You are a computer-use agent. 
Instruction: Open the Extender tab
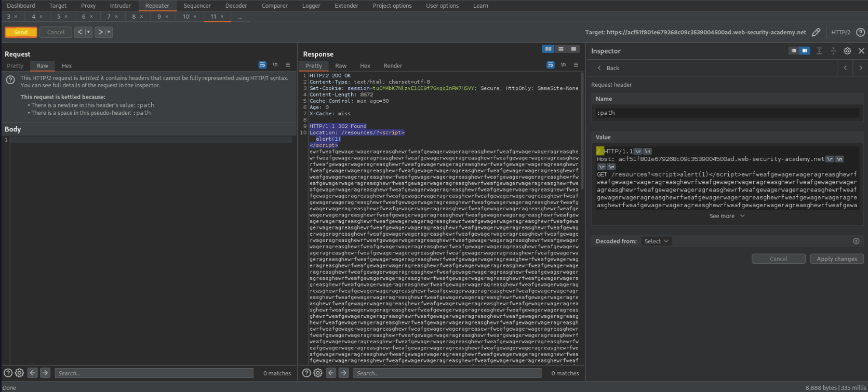pyautogui.click(x=346, y=6)
